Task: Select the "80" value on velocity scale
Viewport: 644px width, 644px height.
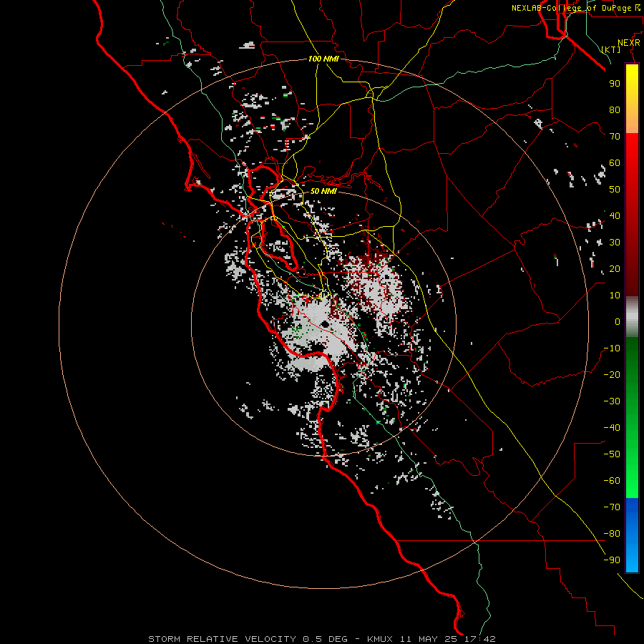Action: (615, 109)
